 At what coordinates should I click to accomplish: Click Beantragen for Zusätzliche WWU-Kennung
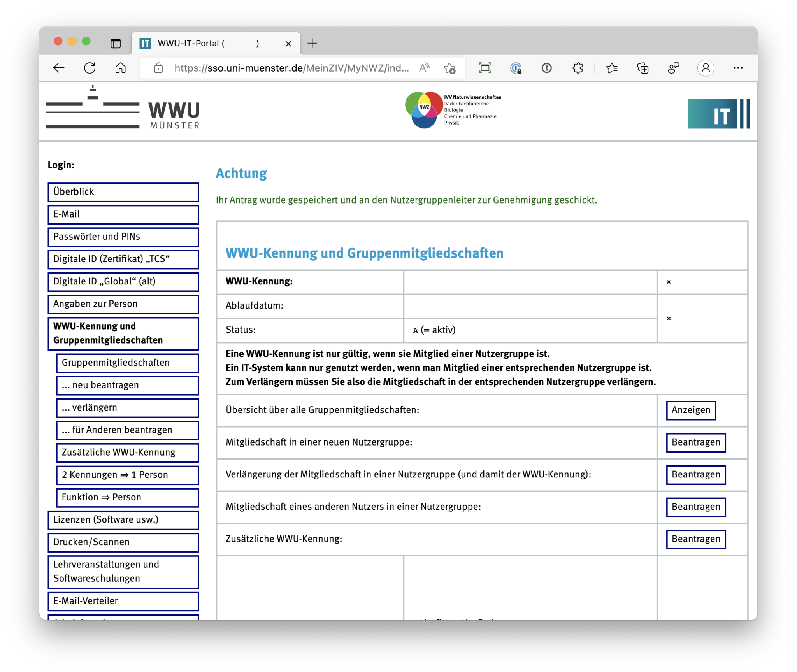pyautogui.click(x=695, y=539)
